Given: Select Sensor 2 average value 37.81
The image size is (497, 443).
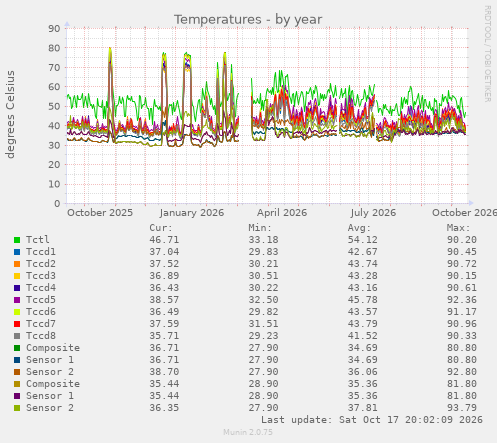Looking at the screenshot, I should tap(363, 408).
